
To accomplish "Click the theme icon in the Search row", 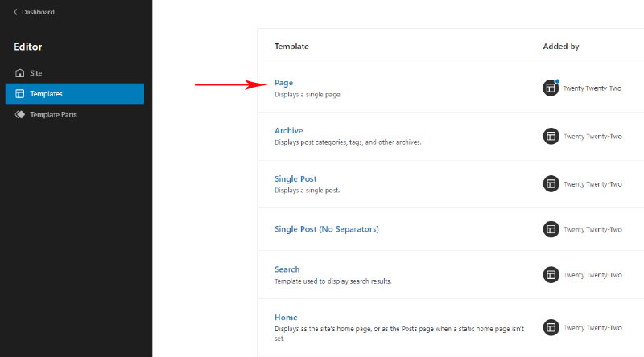I will pyautogui.click(x=551, y=274).
